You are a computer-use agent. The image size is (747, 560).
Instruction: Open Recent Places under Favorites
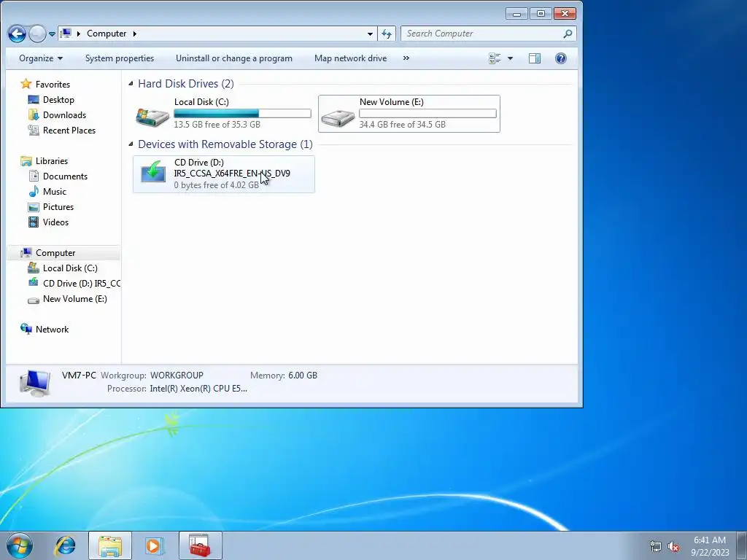[69, 130]
